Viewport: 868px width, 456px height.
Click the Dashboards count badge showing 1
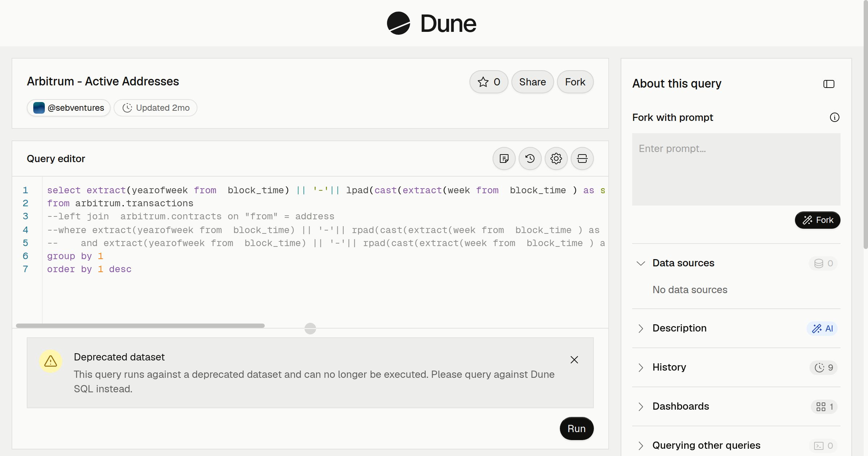pyautogui.click(x=824, y=407)
